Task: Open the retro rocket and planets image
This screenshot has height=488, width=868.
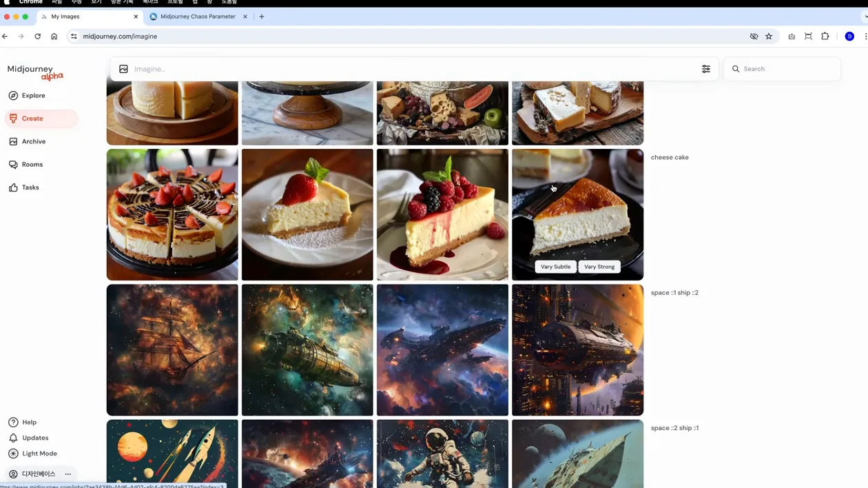Action: coord(172,454)
